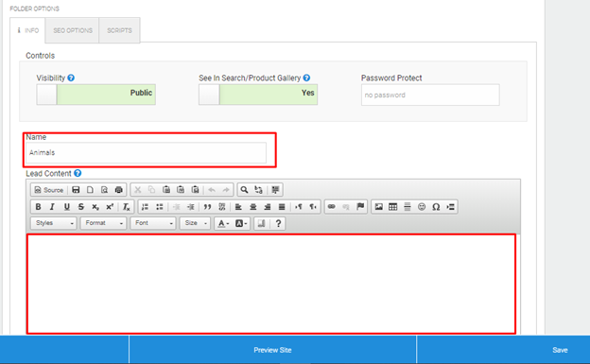Click the Name field containing Animals

(146, 152)
